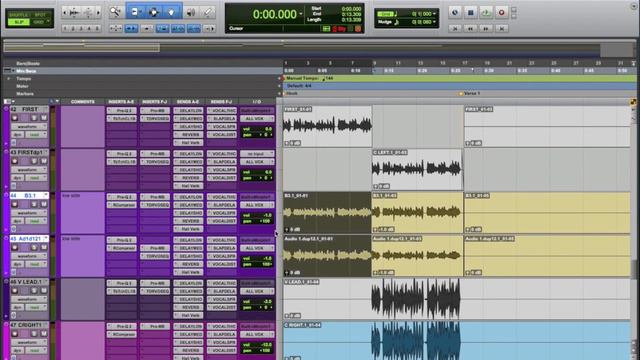
Task: Open ALL VOX output selector on track 42
Action: 257,119
